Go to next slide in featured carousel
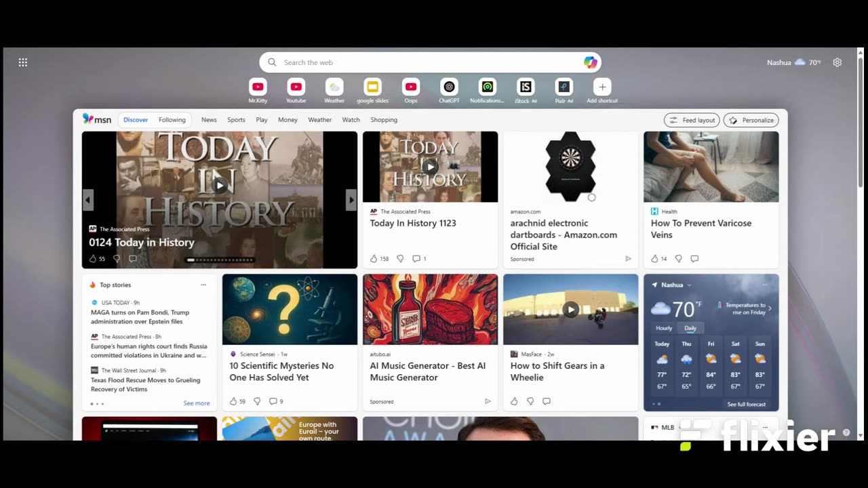Screen dimensions: 868x488 (351, 200)
